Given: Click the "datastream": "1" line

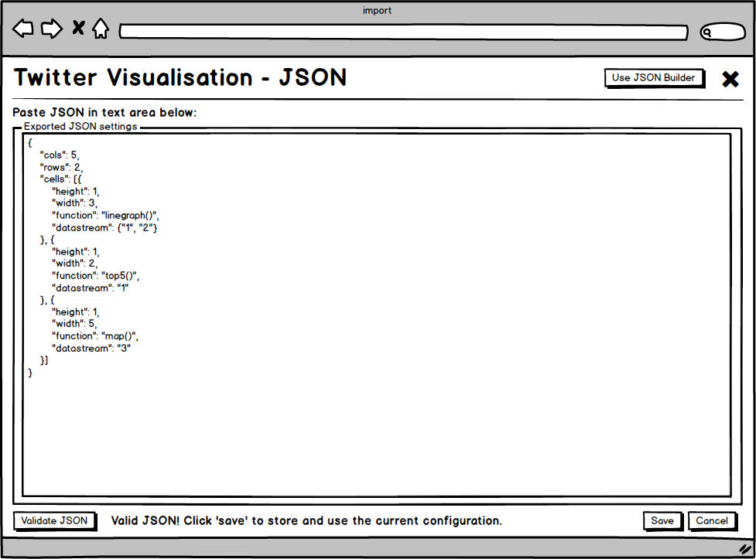Looking at the screenshot, I should point(91,288).
